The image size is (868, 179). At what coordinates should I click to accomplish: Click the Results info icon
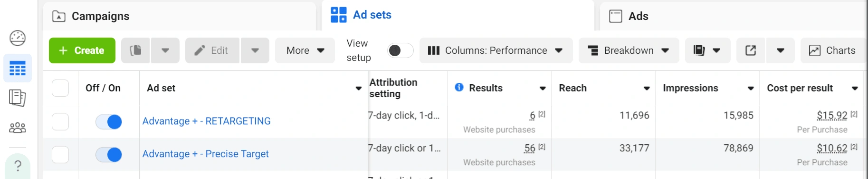(x=459, y=87)
